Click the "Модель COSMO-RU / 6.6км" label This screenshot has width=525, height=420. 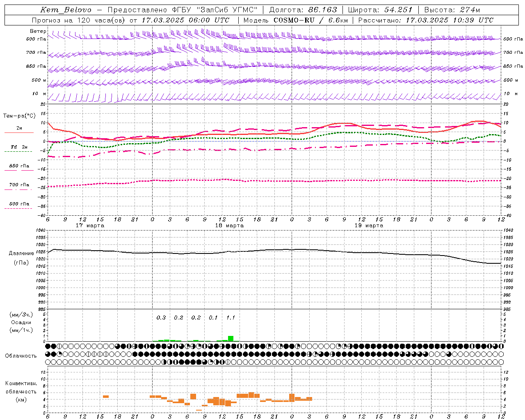tap(295, 20)
